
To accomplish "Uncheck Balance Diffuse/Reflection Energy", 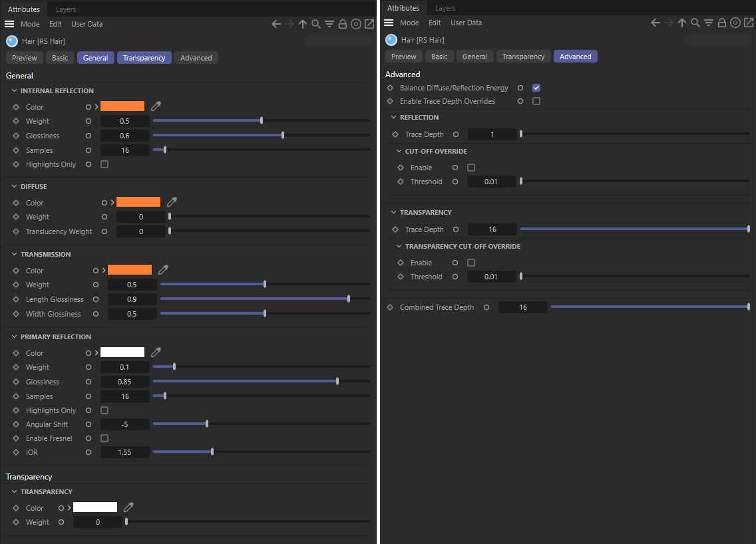I will click(x=536, y=88).
